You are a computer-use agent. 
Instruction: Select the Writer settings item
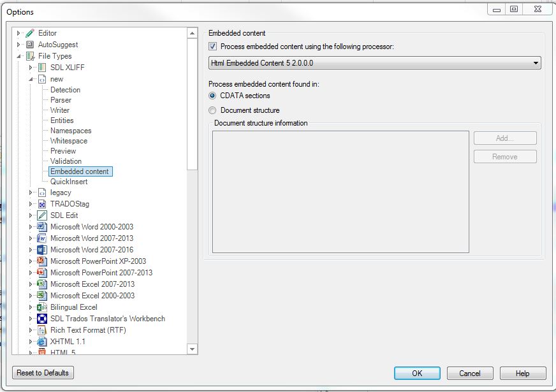pyautogui.click(x=59, y=110)
